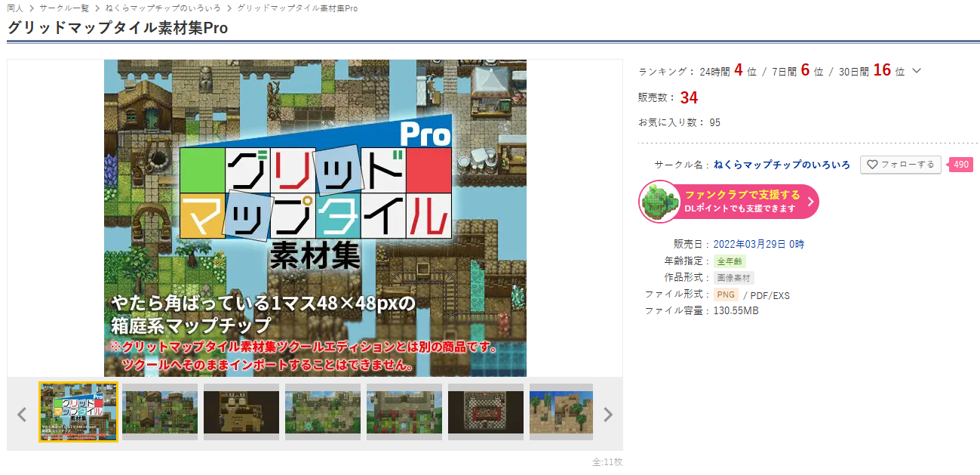This screenshot has height=475, width=980.
Task: Click the favorites count 95
Action: pyautogui.click(x=715, y=122)
